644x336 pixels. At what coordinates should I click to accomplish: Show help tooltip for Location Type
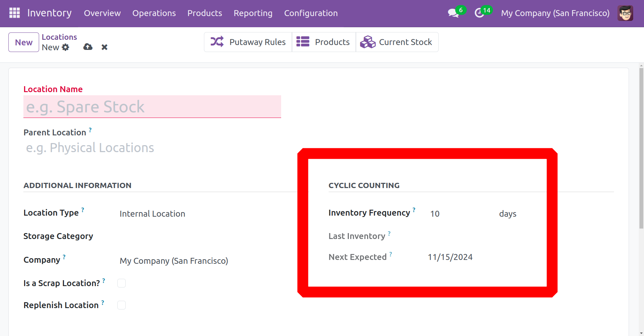pyautogui.click(x=83, y=210)
